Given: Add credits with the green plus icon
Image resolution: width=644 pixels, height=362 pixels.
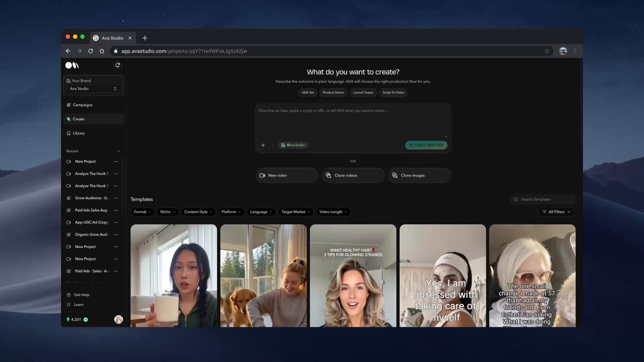Looking at the screenshot, I should pyautogui.click(x=85, y=320).
